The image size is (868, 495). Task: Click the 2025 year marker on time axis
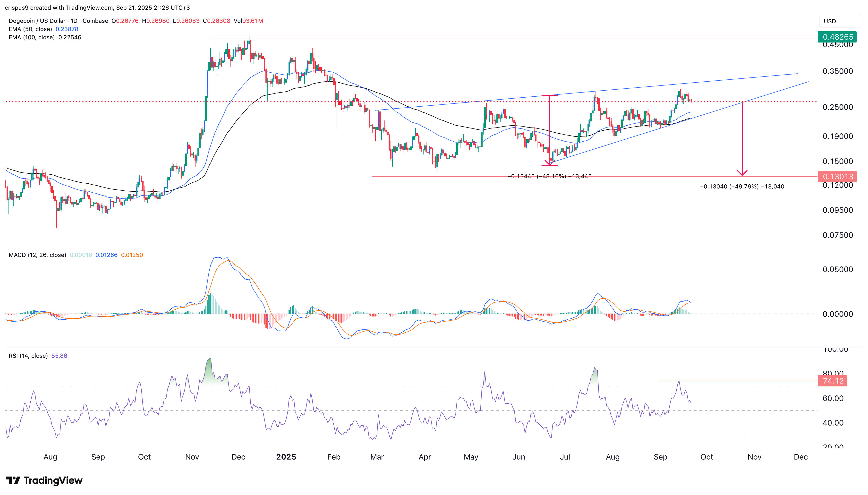pyautogui.click(x=286, y=457)
